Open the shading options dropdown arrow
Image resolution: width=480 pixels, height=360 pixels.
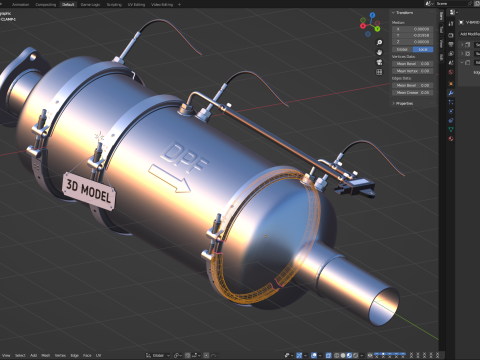362,355
